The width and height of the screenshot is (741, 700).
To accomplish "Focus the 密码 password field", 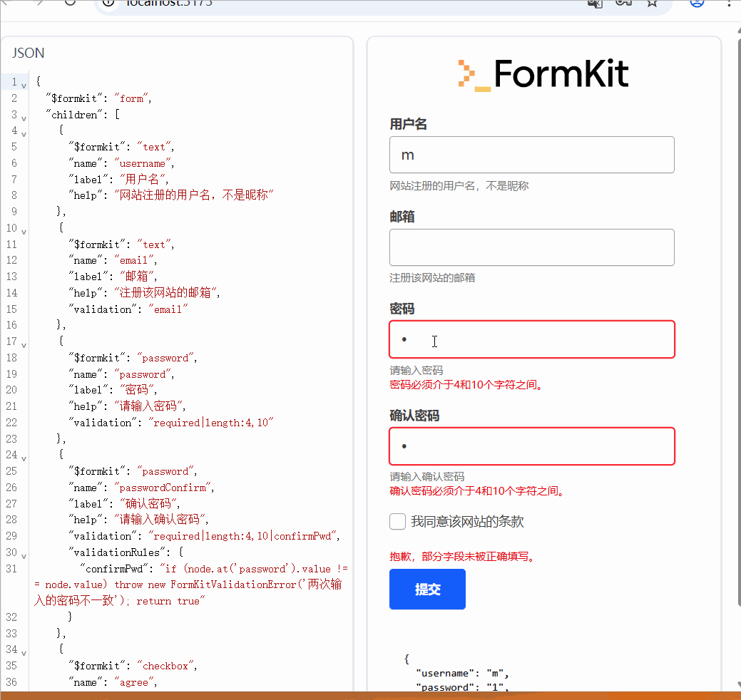I will (x=531, y=339).
